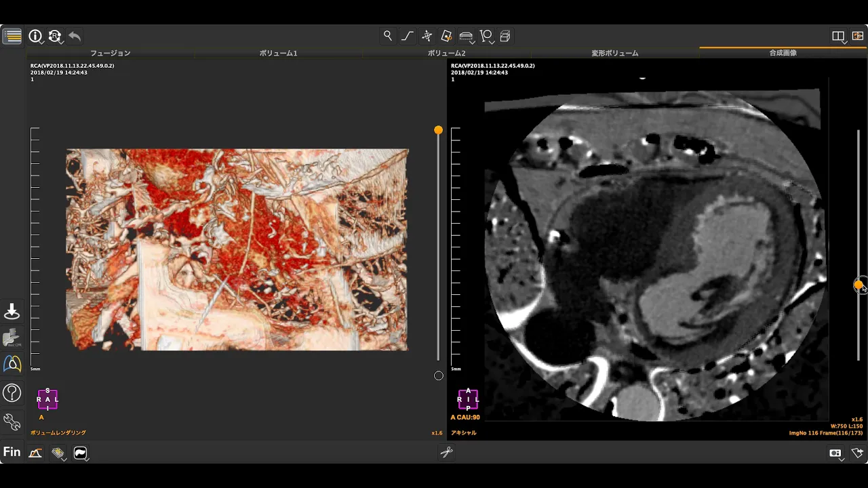This screenshot has height=488, width=868.
Task: Switch to the フュージョン tab
Action: tap(110, 53)
